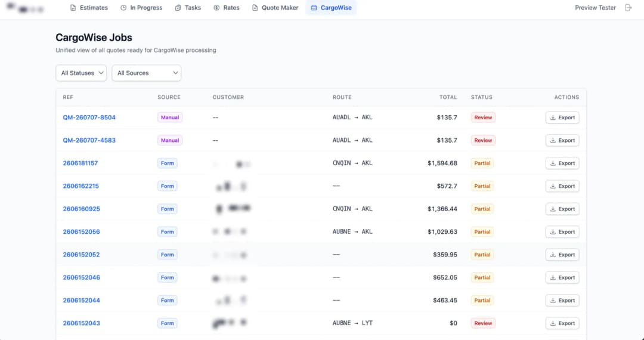The image size is (644, 340).
Task: Open the Quote Maker tab
Action: 275,7
